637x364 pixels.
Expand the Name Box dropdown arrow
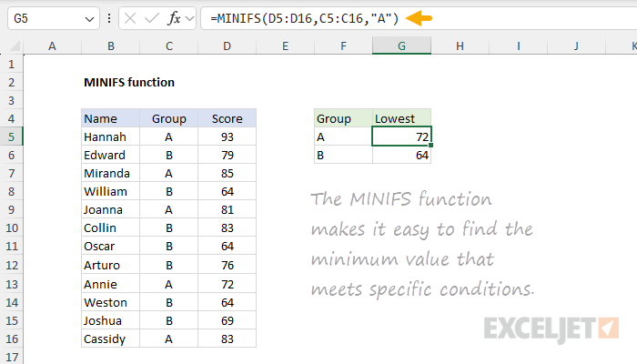(89, 19)
